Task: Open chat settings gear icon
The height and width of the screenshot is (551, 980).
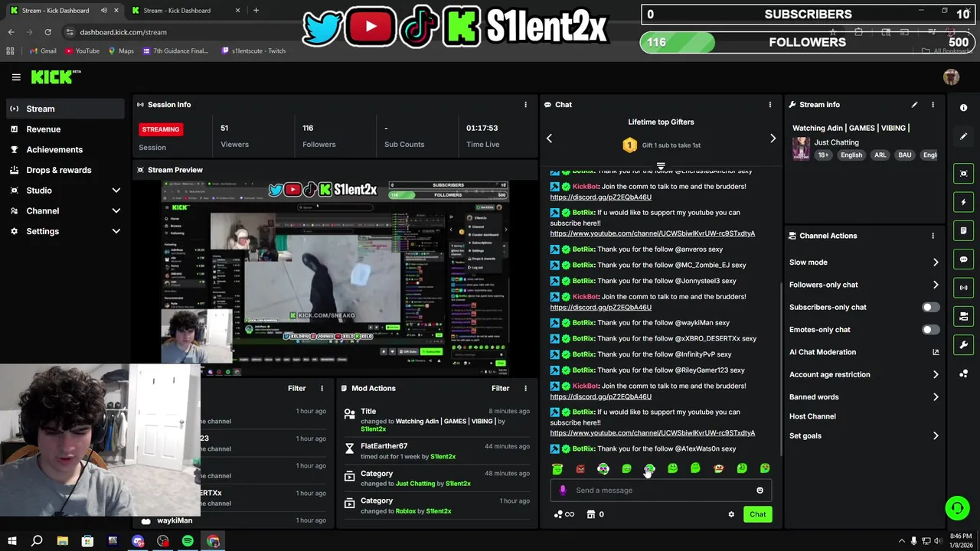Action: (731, 514)
